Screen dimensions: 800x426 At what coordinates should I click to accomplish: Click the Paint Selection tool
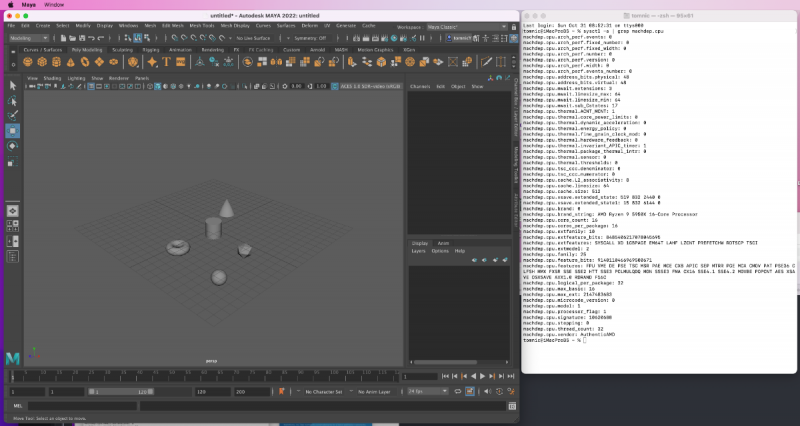13,115
